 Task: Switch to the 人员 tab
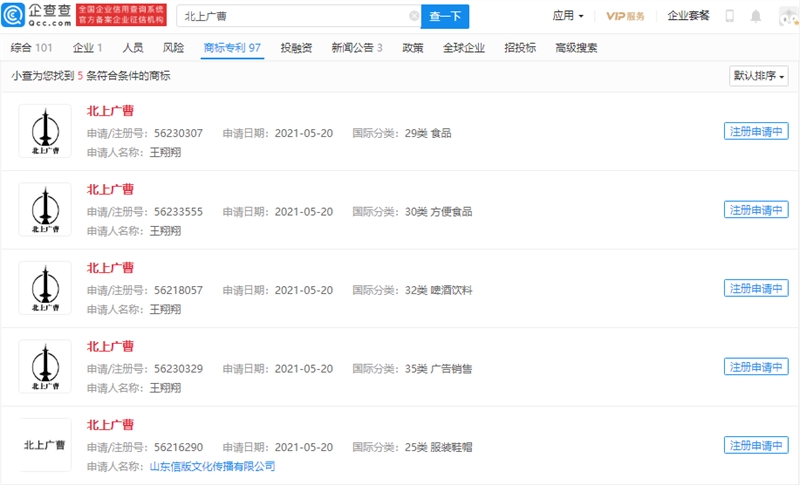pyautogui.click(x=133, y=48)
